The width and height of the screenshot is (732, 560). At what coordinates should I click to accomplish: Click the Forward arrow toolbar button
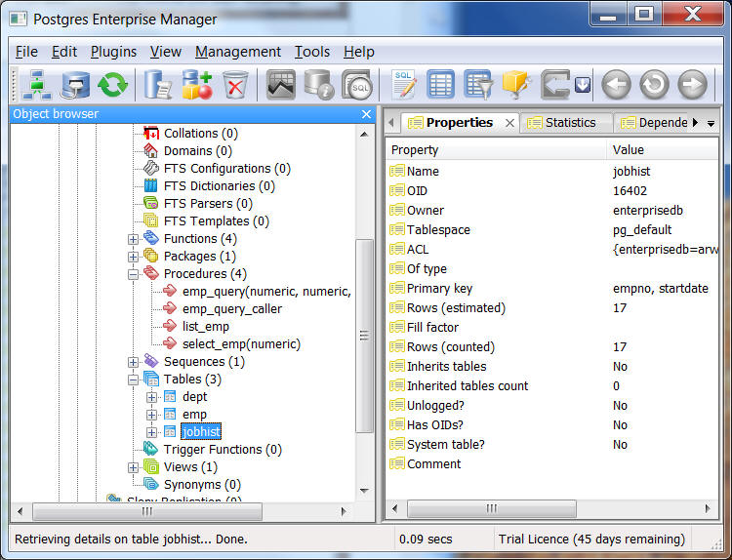692,85
